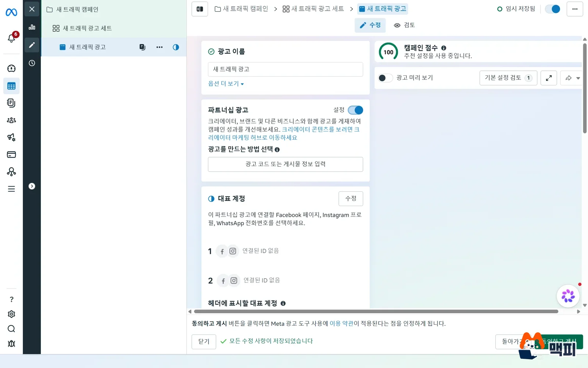This screenshot has width=588, height=368.
Task: Open the settings gear icon
Action: (x=11, y=314)
